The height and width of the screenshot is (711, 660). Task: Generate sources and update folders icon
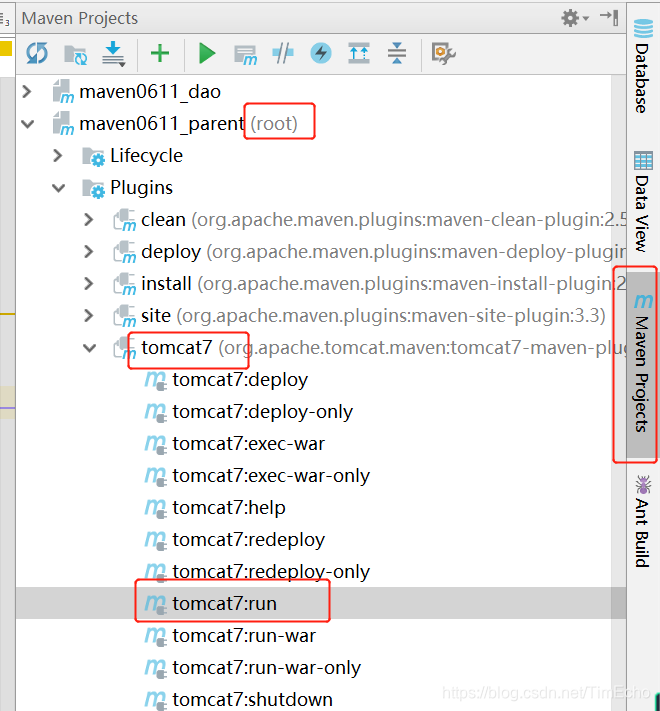coord(75,54)
